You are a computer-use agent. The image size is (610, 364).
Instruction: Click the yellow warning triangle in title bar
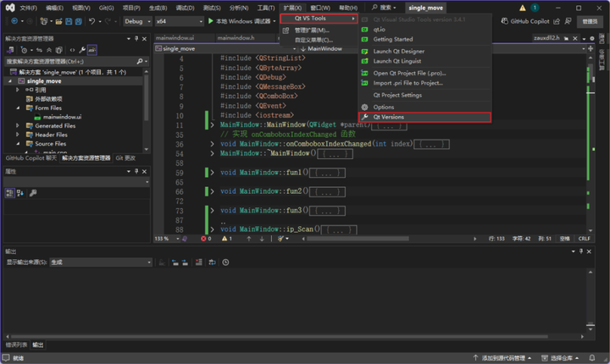point(523,8)
